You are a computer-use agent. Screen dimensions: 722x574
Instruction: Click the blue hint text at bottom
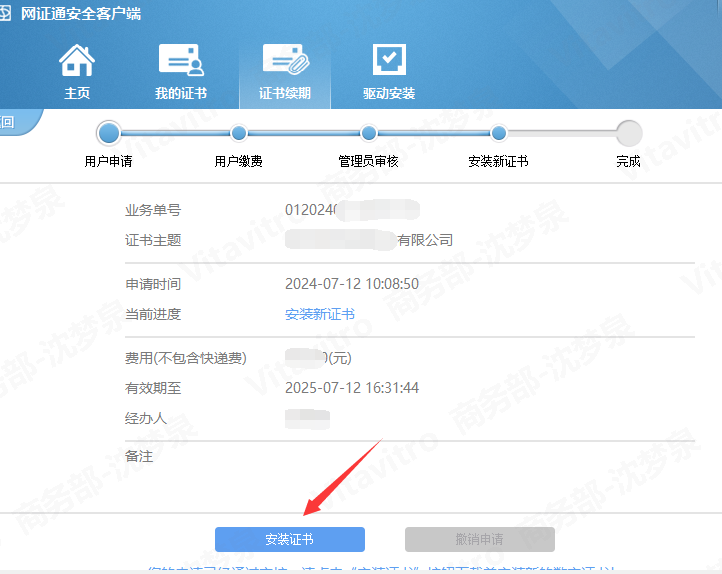pyautogui.click(x=380, y=568)
